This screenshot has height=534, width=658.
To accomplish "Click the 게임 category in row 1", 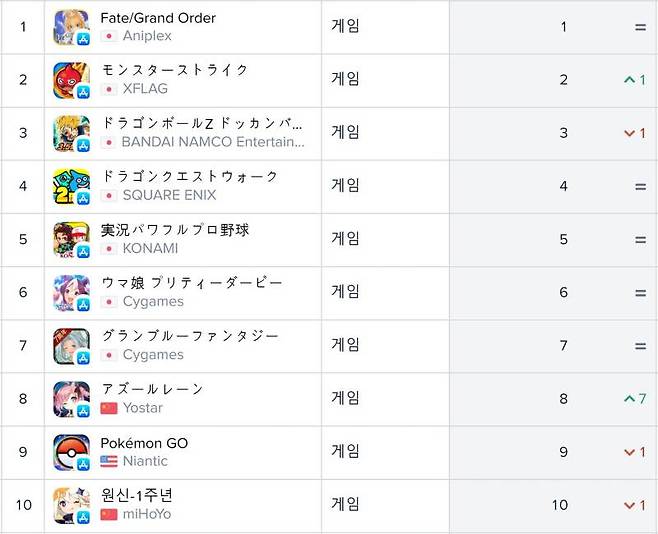I will click(345, 27).
